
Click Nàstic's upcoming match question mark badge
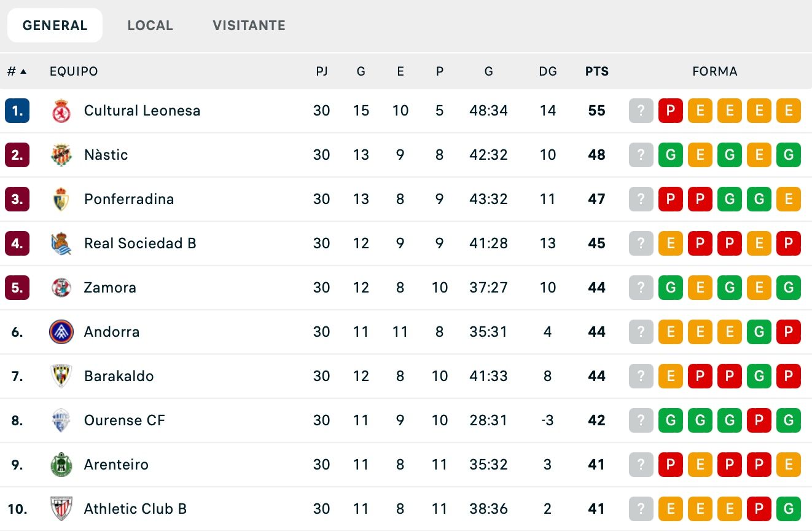tap(641, 155)
